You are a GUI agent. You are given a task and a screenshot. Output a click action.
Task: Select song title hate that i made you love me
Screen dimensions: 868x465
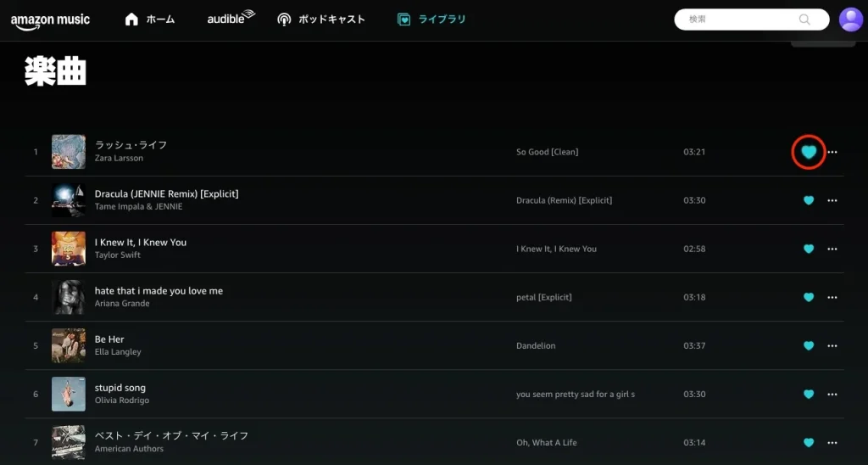click(159, 290)
